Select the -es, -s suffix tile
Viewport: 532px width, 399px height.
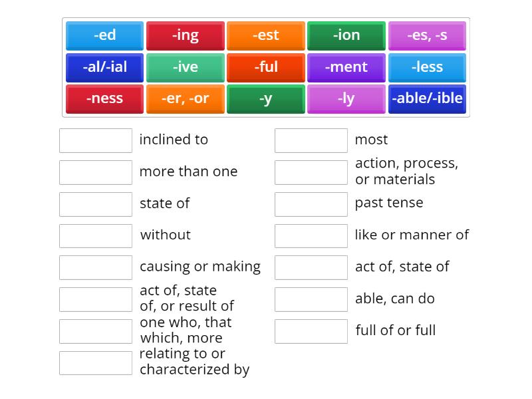tap(427, 36)
